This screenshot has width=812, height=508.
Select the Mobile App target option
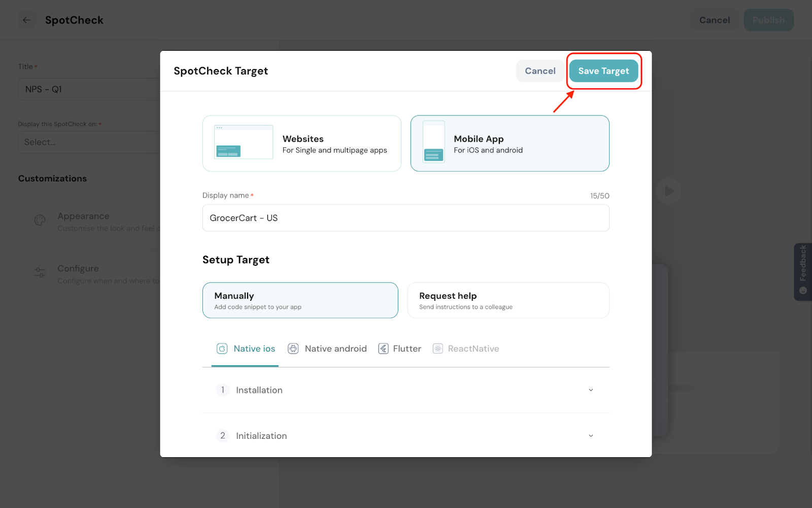click(x=510, y=143)
